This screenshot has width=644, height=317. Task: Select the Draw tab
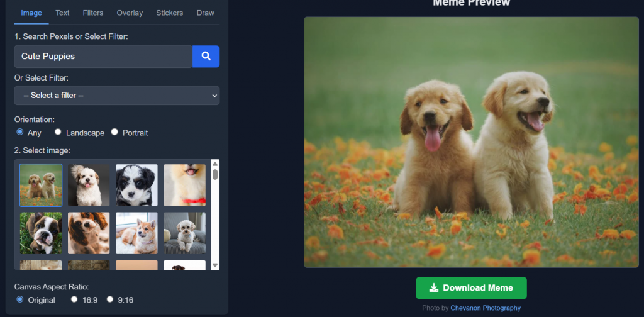(205, 13)
